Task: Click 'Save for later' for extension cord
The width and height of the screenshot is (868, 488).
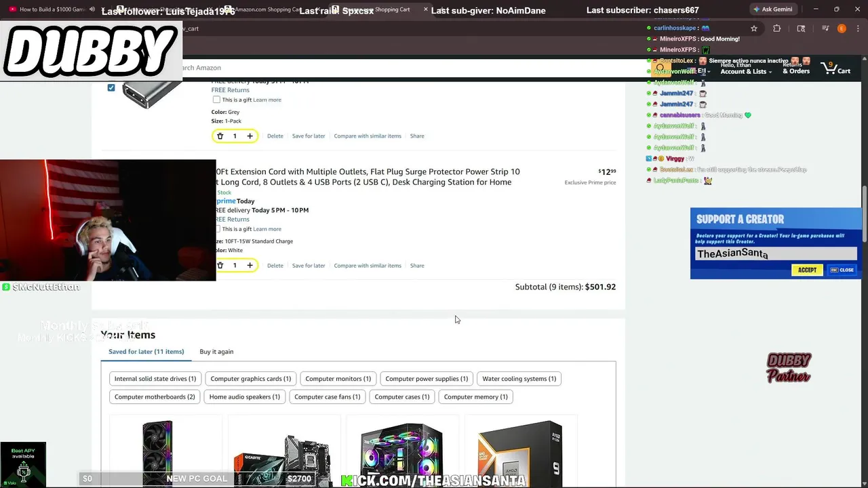Action: click(309, 266)
